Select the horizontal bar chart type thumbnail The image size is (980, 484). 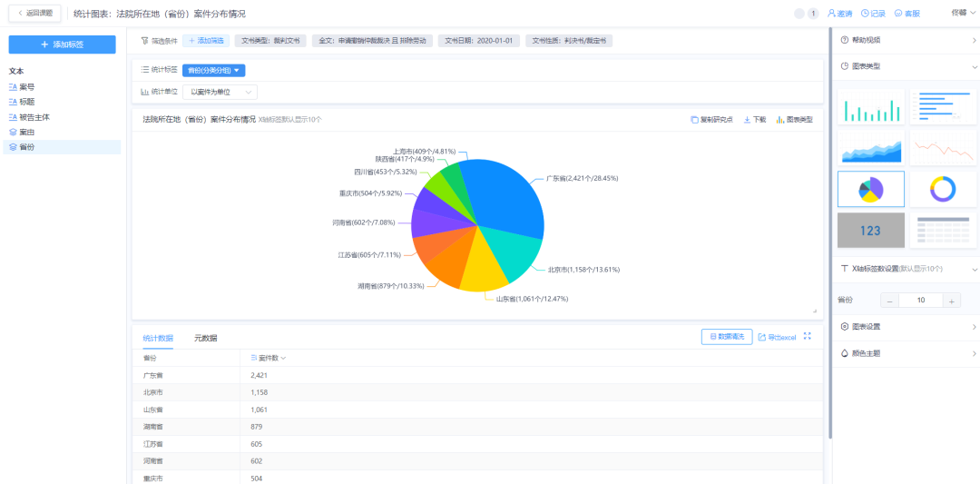click(x=942, y=106)
